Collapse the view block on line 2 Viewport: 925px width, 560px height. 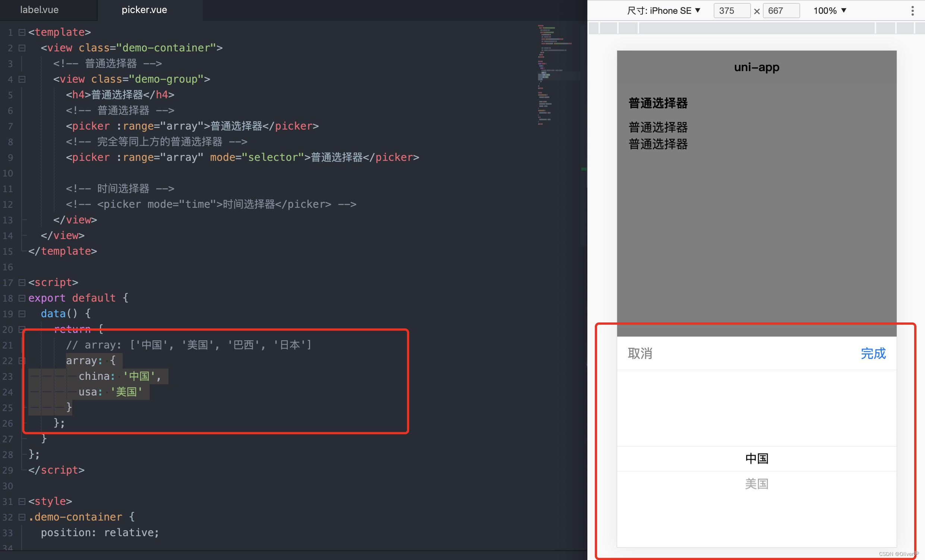[x=21, y=48]
